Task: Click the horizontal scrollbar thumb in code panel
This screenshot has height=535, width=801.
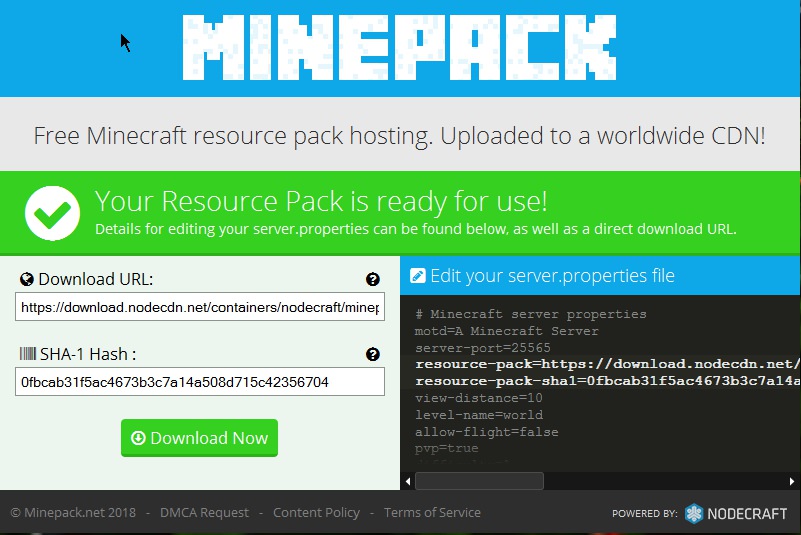Action: point(479,481)
